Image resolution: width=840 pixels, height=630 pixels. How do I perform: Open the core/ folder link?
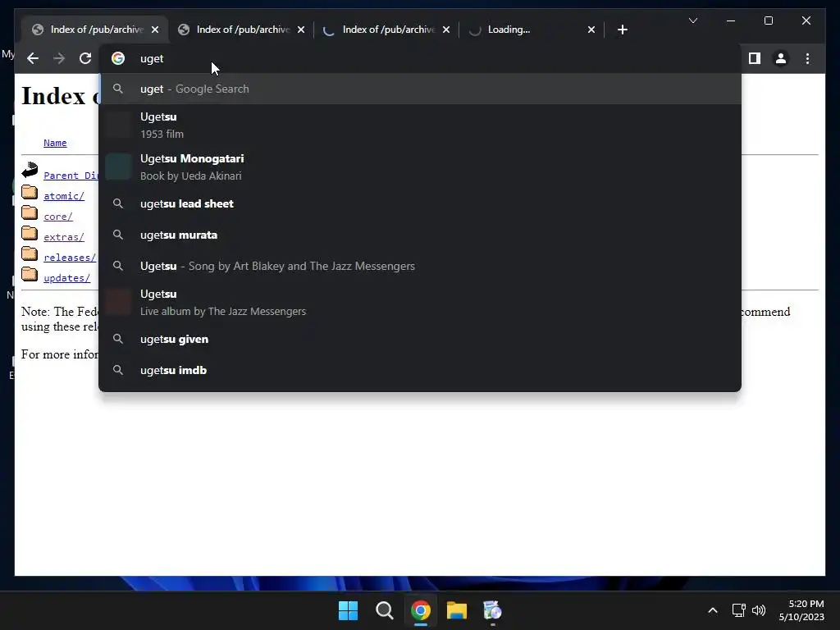click(x=58, y=217)
